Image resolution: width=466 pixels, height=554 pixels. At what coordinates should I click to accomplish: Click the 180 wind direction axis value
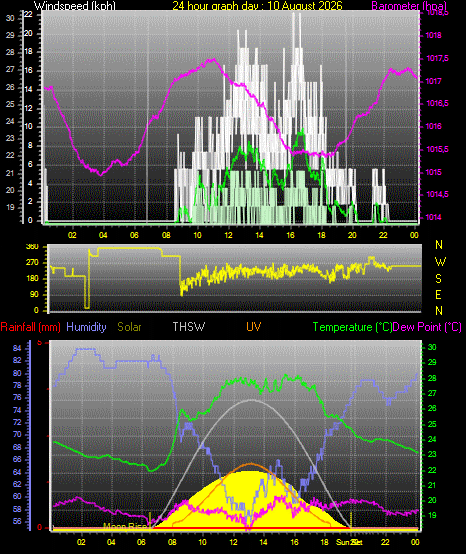[32, 279]
